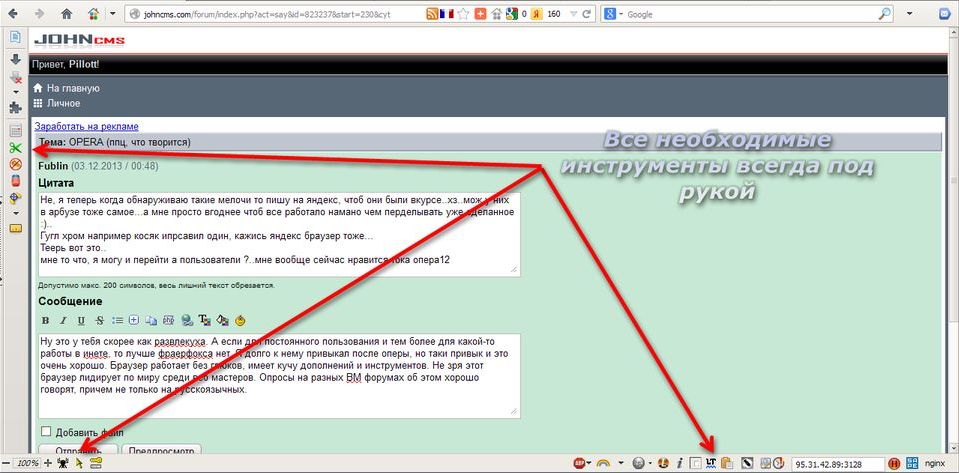Screen dimensions: 959x473
Task: Expand the Adblock Plus dropdown in status bar
Action: tap(590, 464)
